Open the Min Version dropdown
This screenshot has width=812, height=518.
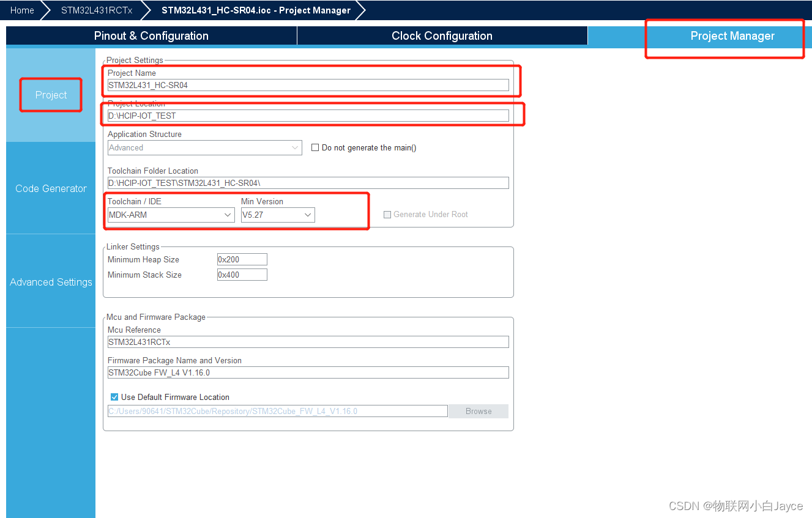[278, 215]
